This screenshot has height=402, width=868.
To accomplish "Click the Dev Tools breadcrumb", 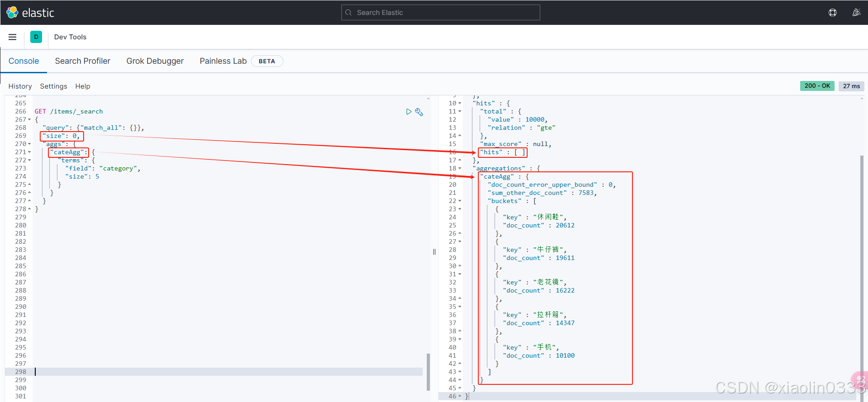I will point(70,37).
